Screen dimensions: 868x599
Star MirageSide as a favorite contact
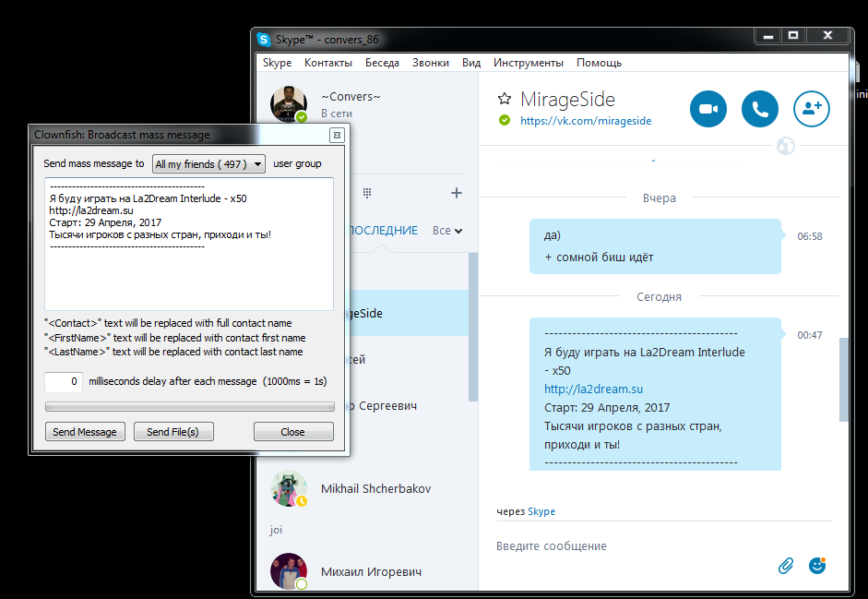point(504,99)
